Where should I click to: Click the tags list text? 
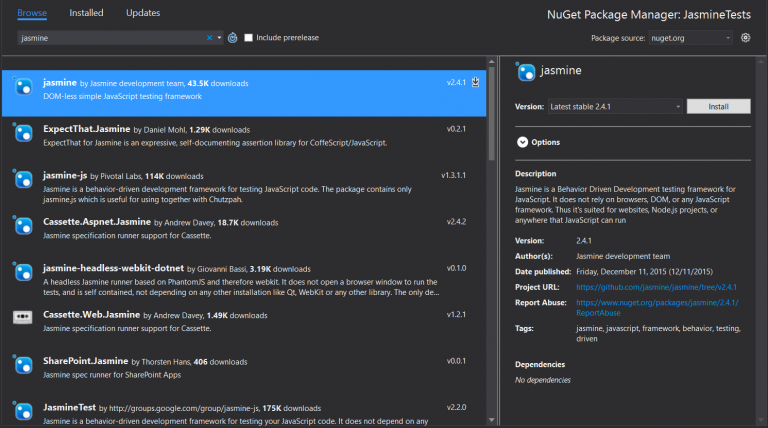coord(658,333)
